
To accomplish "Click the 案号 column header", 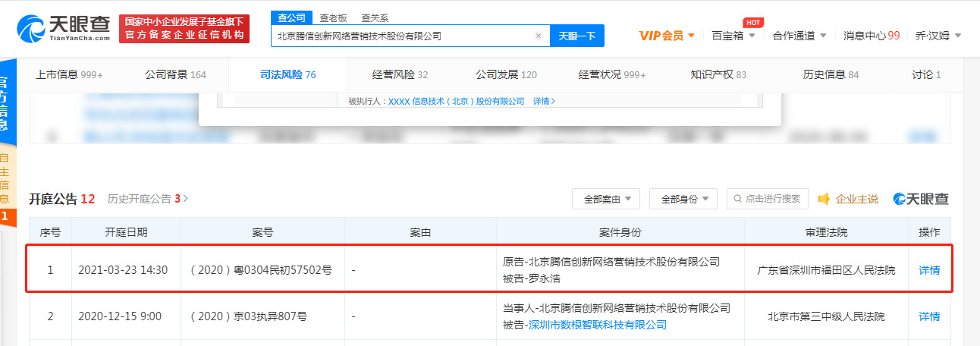I will 262,232.
